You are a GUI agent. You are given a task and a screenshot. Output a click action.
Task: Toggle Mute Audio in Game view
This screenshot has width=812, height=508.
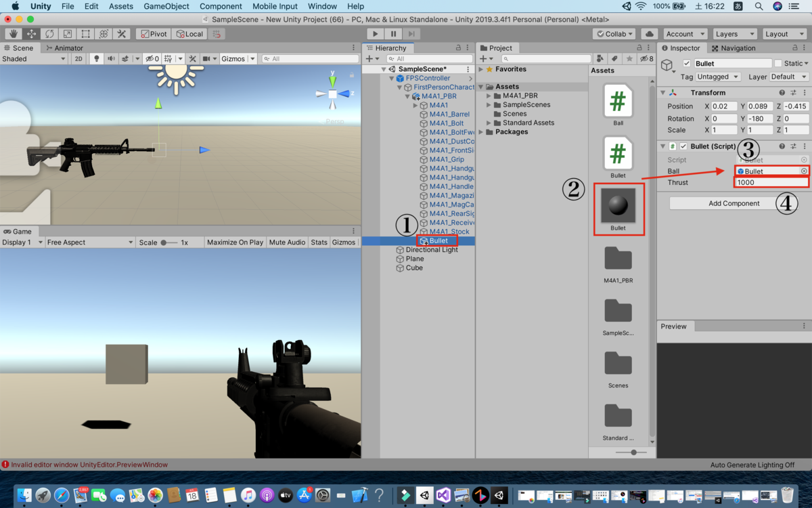tap(287, 242)
